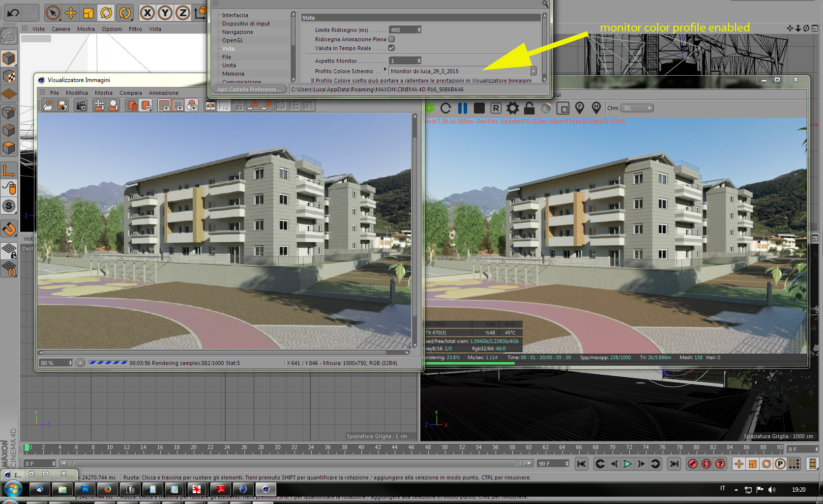Image resolution: width=823 pixels, height=504 pixels.
Task: Expand Profilo Colore Schermo disclosure triangle
Action: coord(385,69)
